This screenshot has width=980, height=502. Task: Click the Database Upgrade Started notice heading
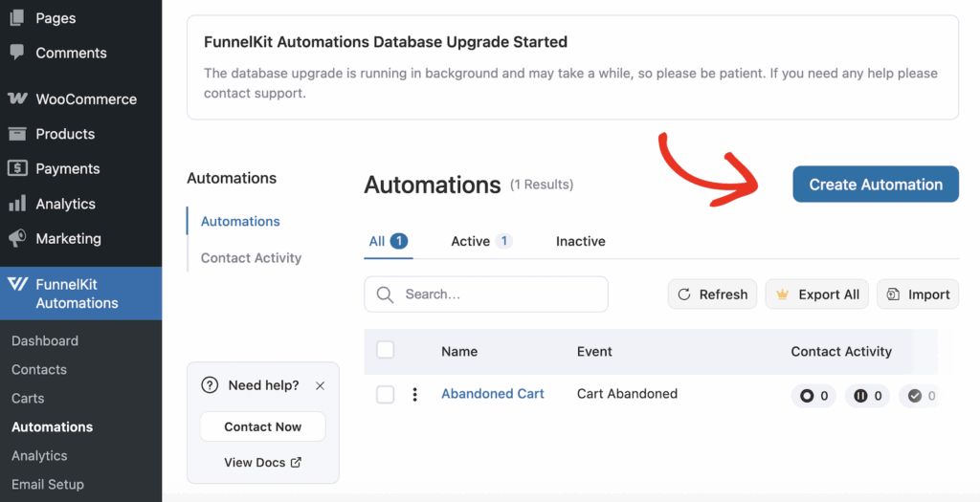point(386,42)
